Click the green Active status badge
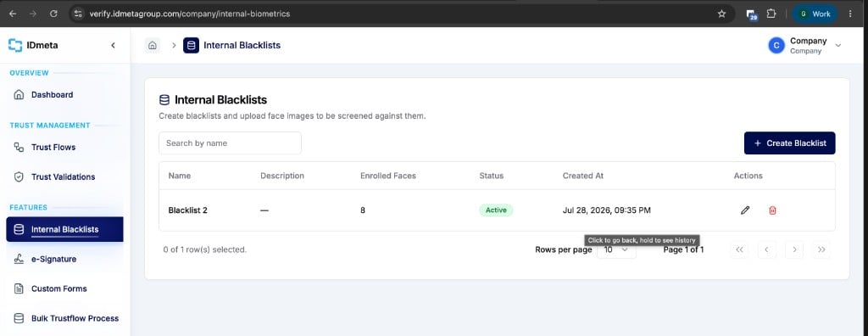The height and width of the screenshot is (336, 868). pyautogui.click(x=496, y=210)
